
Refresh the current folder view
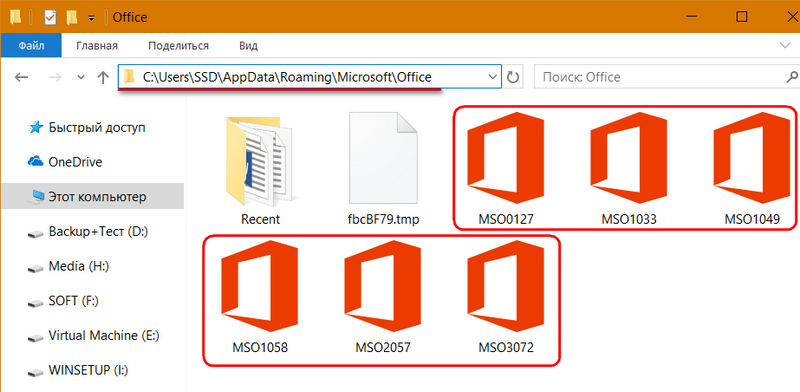[x=512, y=77]
